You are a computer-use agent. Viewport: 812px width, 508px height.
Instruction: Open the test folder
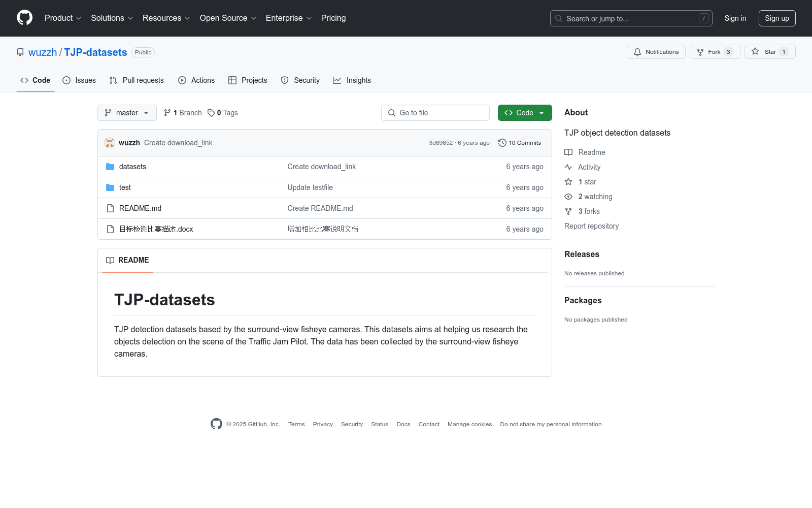click(125, 187)
